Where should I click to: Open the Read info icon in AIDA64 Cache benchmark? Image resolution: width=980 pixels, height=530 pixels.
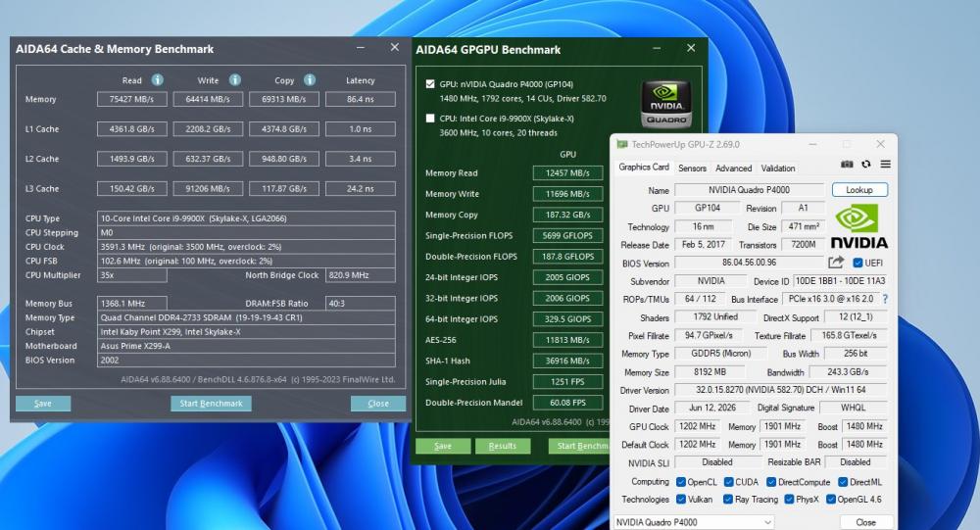coord(158,80)
